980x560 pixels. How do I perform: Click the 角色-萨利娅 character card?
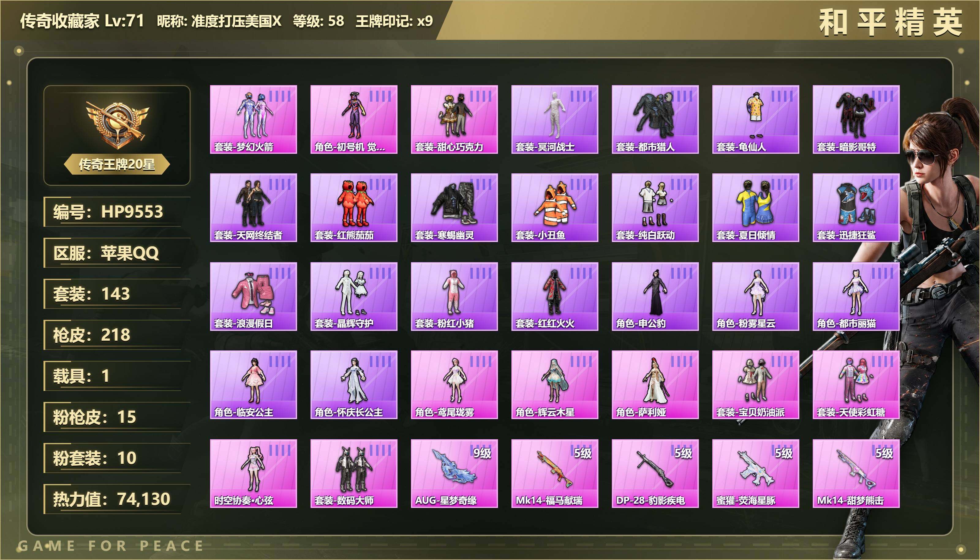pyautogui.click(x=655, y=384)
